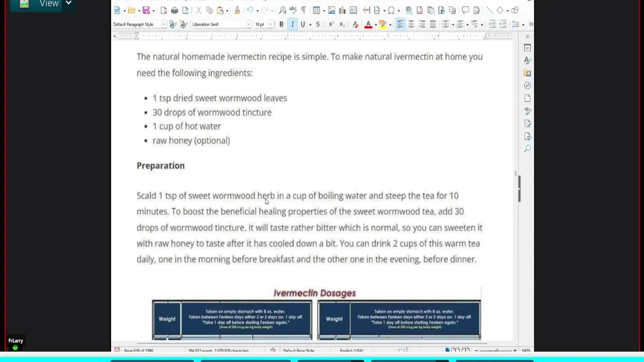Activate the Clone Formatting paintbrush
This screenshot has height=362, width=644.
pyautogui.click(x=237, y=11)
